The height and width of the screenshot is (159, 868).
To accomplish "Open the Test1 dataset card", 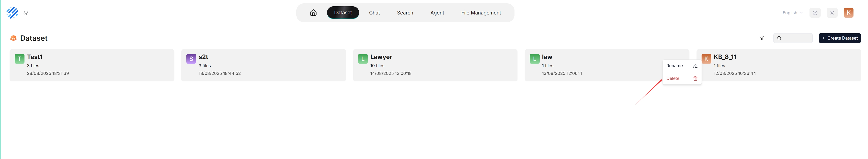I will click(x=92, y=65).
